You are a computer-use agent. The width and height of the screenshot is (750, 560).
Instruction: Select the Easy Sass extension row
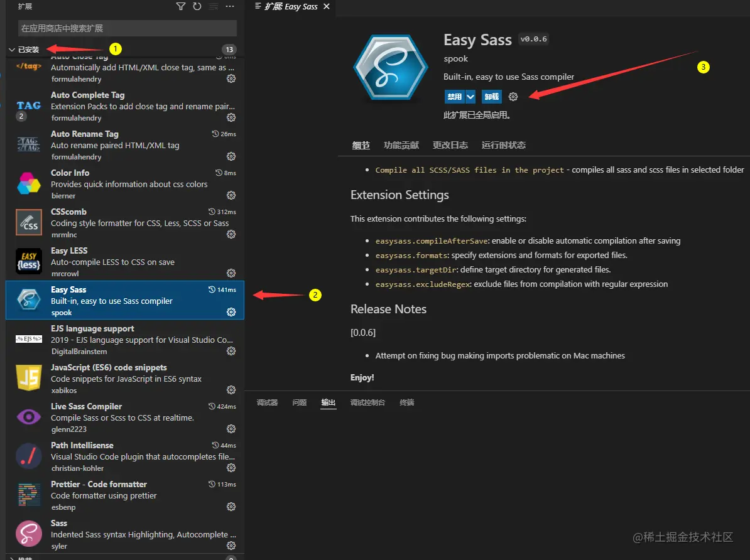click(125, 300)
